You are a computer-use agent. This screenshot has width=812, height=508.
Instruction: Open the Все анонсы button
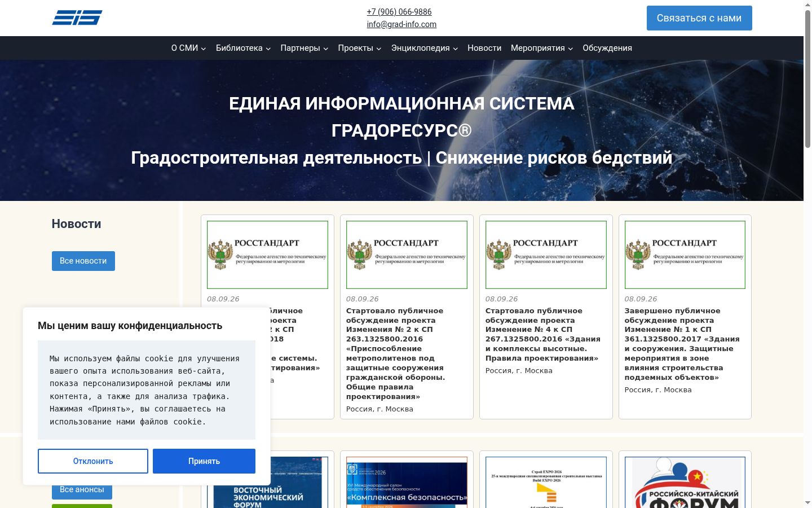82,490
